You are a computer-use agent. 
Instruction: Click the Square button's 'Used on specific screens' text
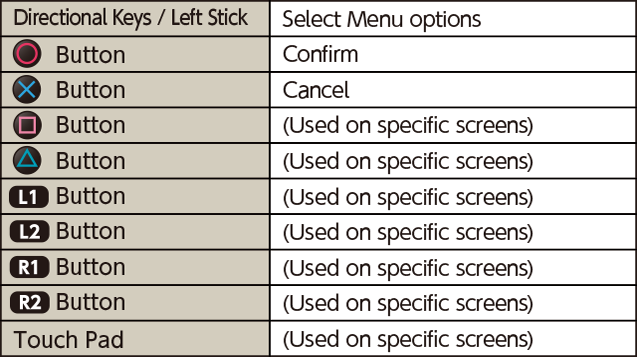tap(408, 126)
